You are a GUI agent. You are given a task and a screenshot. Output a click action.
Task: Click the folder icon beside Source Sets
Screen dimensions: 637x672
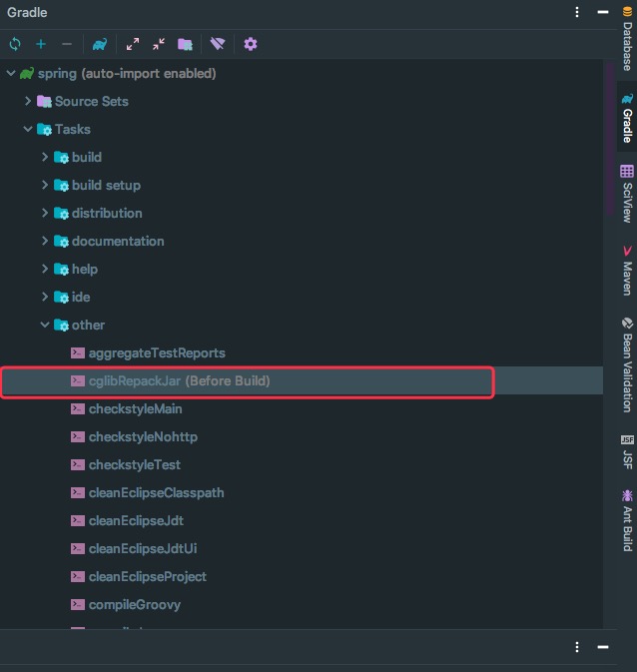point(44,101)
